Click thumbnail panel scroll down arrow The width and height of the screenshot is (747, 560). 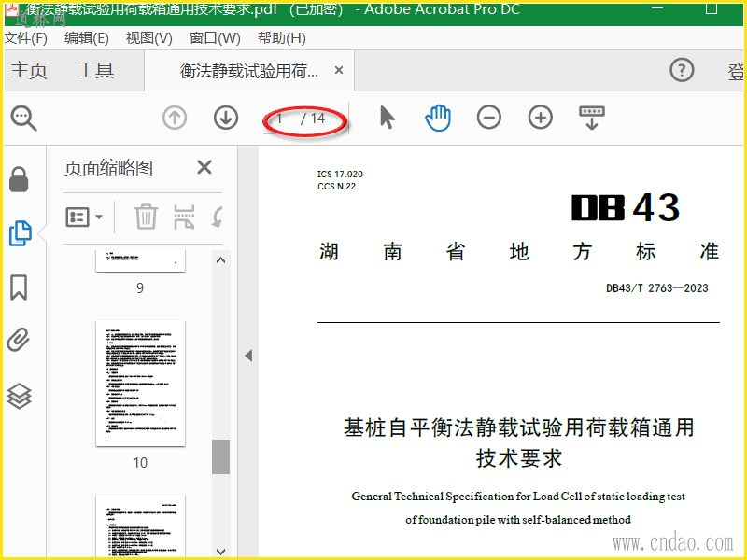pyautogui.click(x=220, y=552)
